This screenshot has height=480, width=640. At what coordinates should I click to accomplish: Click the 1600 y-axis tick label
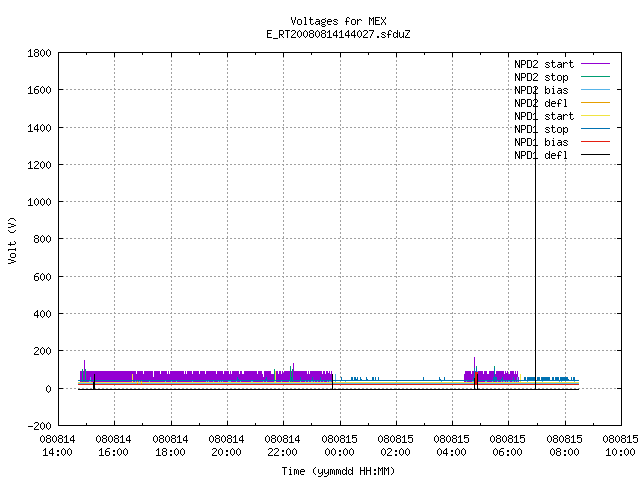click(x=39, y=90)
